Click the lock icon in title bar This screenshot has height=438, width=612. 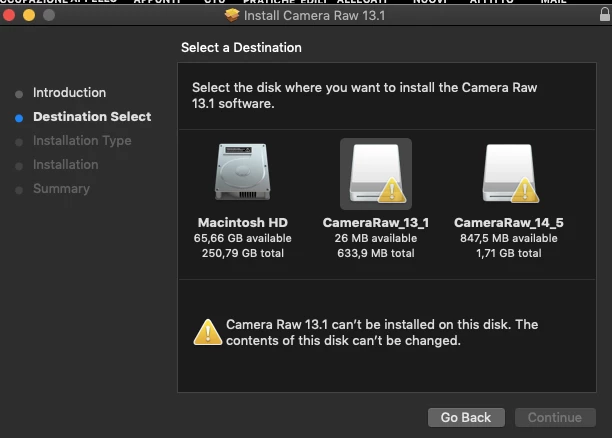tap(605, 15)
